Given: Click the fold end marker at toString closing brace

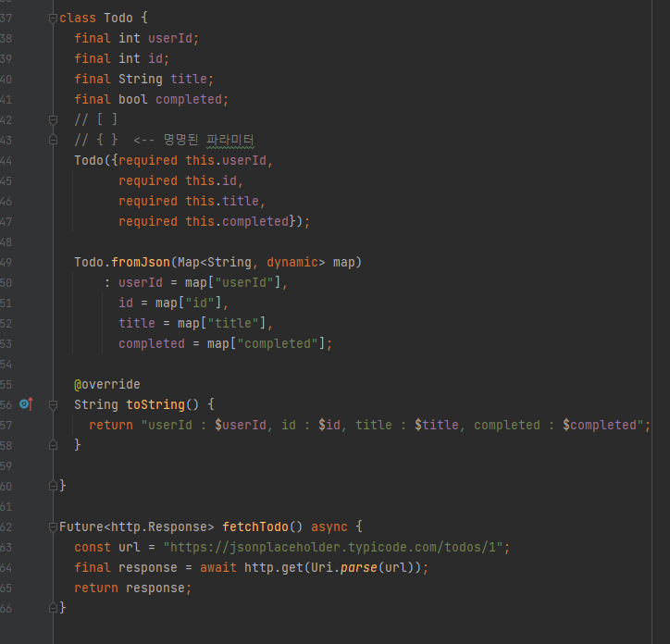Looking at the screenshot, I should tap(53, 445).
